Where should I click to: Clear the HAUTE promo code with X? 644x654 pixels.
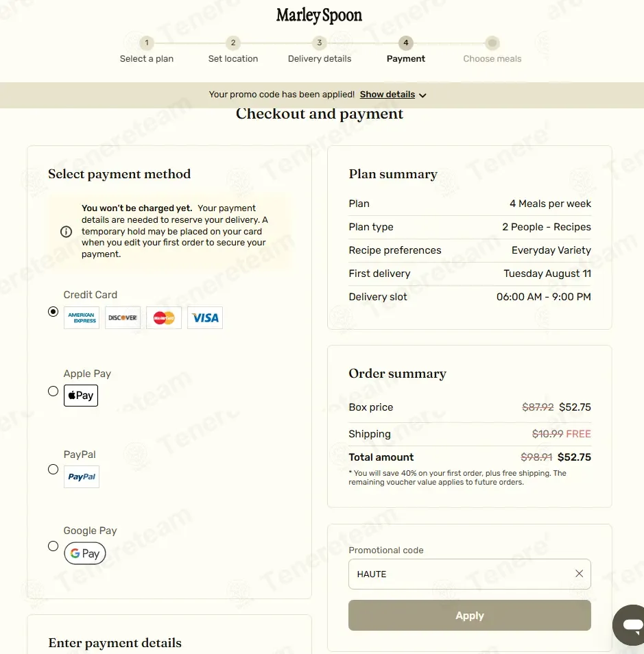pyautogui.click(x=580, y=574)
